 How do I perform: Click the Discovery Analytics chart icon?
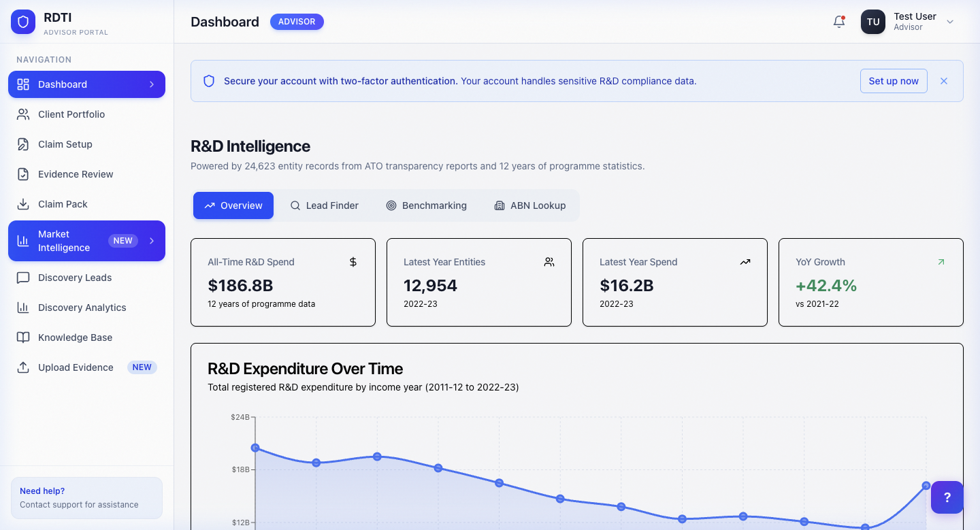coord(23,308)
